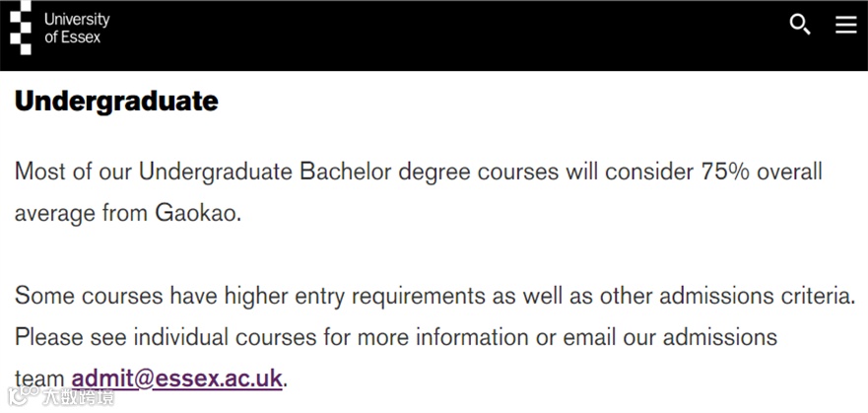Click the word Gaokao
The image size is (868, 413).
(198, 213)
